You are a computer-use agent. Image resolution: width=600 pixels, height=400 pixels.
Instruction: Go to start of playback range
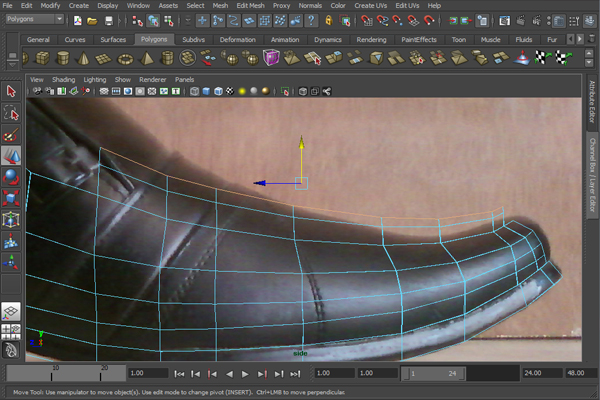pyautogui.click(x=179, y=374)
